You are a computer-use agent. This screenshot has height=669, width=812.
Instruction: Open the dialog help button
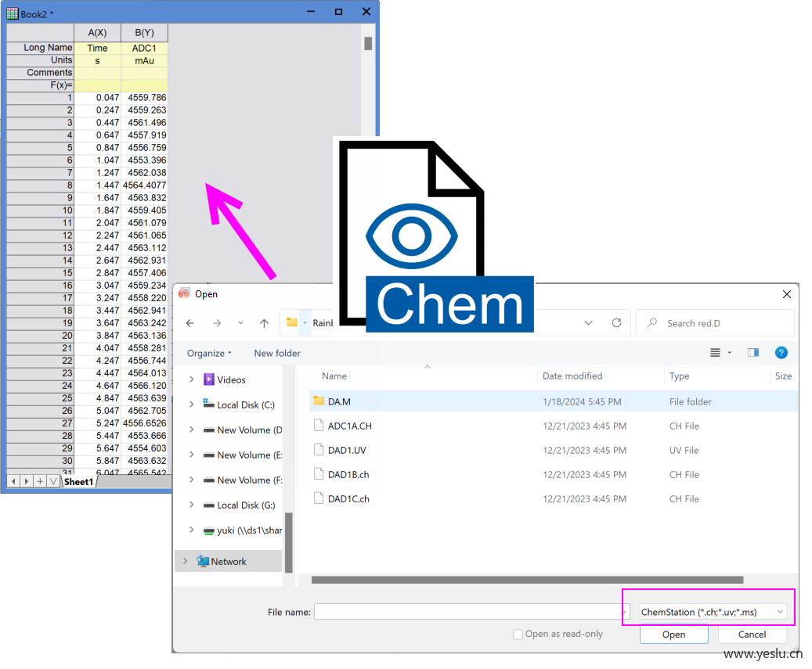[781, 353]
